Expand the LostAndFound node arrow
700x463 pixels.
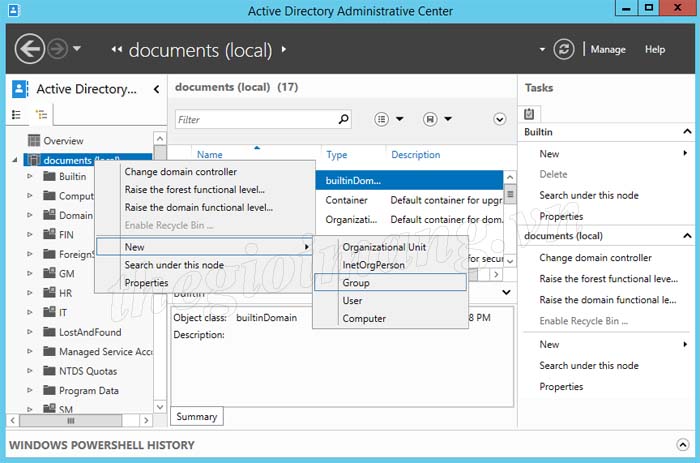click(x=29, y=332)
